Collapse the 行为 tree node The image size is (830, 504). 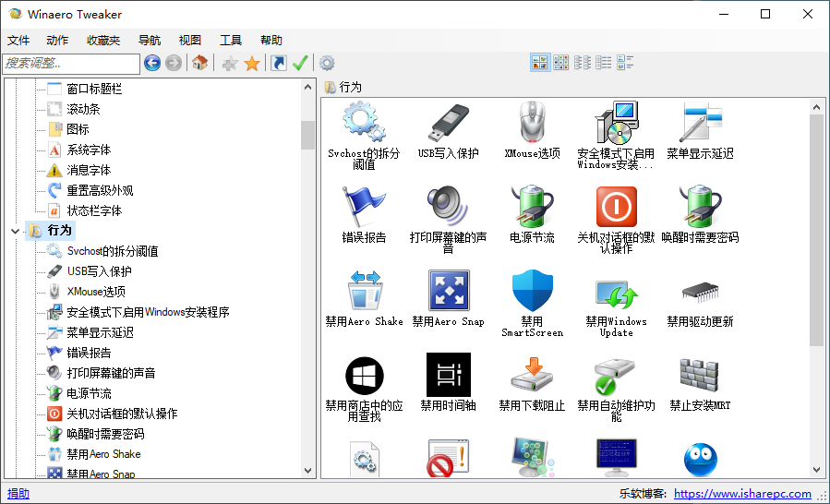point(16,232)
